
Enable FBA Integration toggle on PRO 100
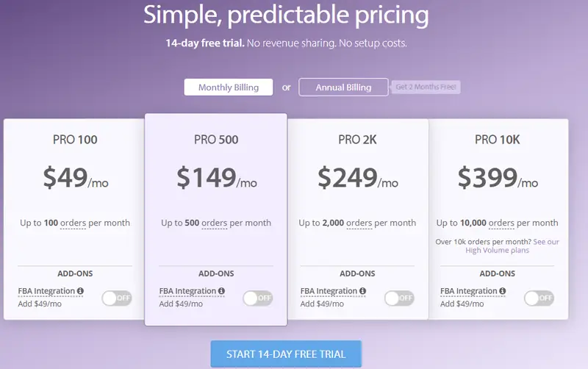[x=117, y=298]
